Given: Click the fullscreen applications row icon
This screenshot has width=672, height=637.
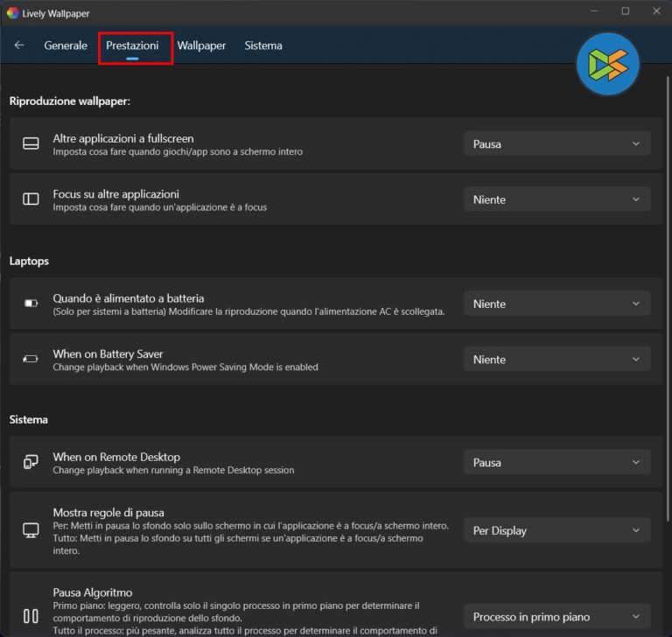Looking at the screenshot, I should click(x=31, y=144).
